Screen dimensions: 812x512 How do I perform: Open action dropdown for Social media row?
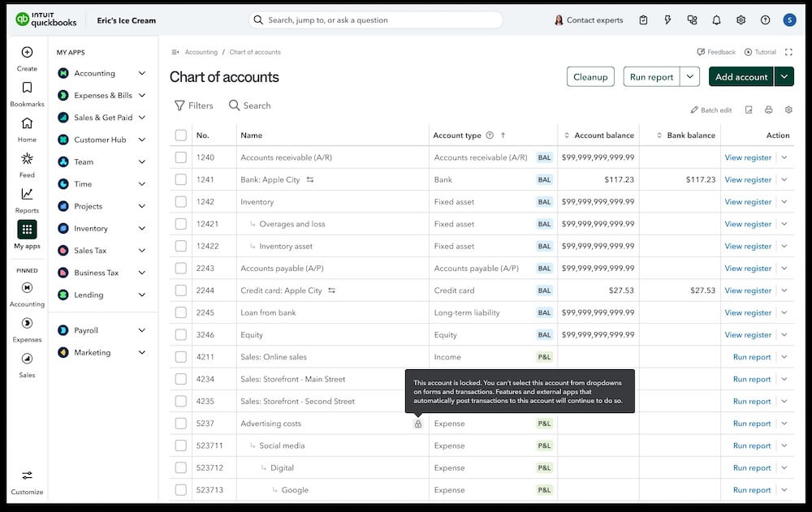(x=784, y=445)
